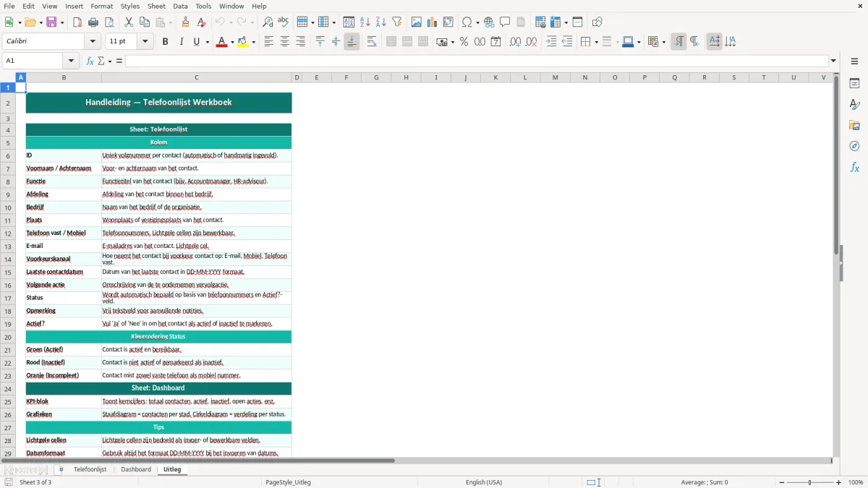Open the Sheet menu

157,6
